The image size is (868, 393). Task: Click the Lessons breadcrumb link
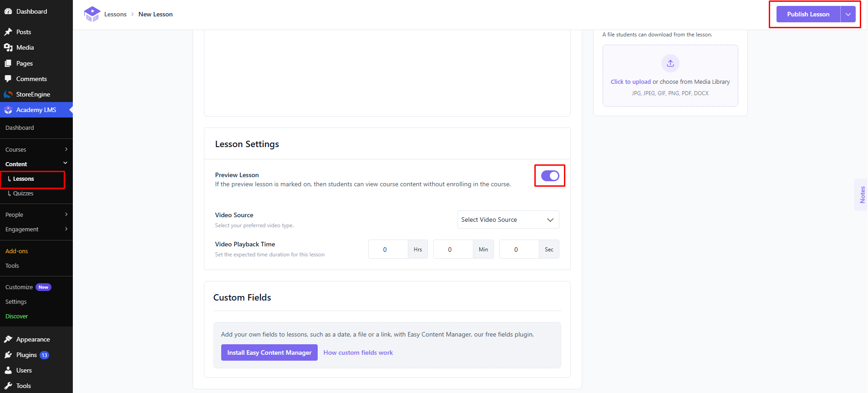[116, 14]
